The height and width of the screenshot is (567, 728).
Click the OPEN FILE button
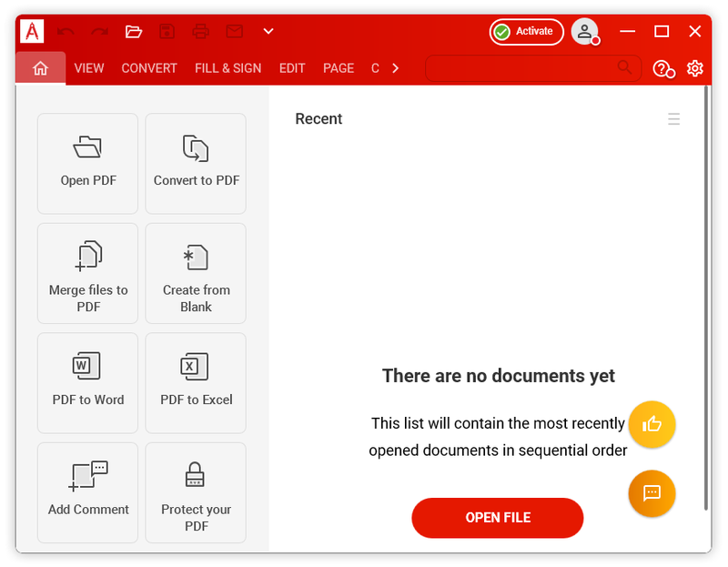click(x=498, y=518)
